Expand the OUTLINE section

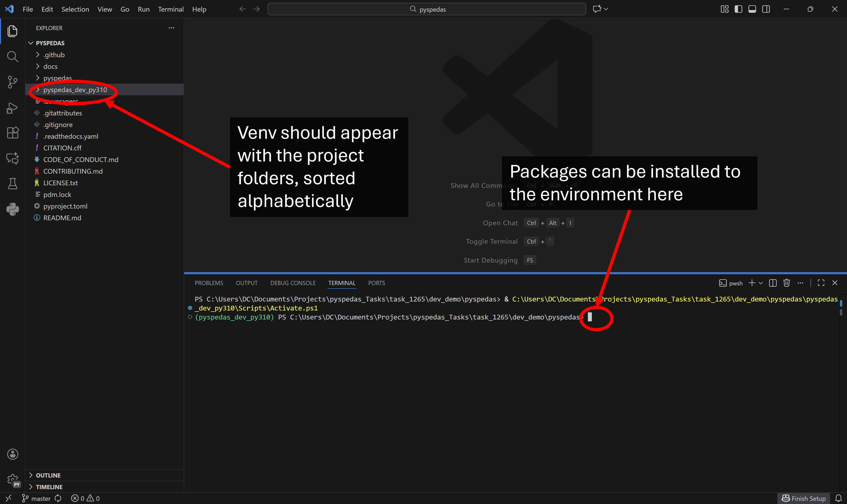coord(105,475)
